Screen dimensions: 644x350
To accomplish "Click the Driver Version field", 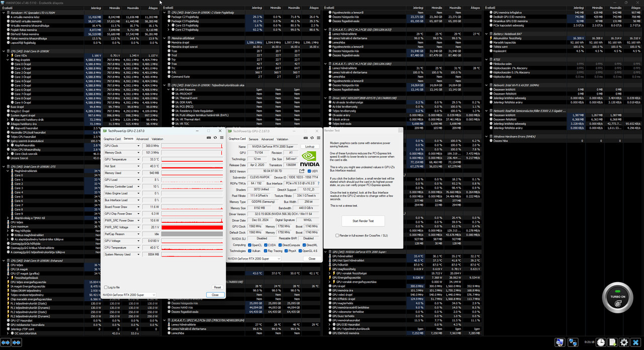I will [284, 214].
